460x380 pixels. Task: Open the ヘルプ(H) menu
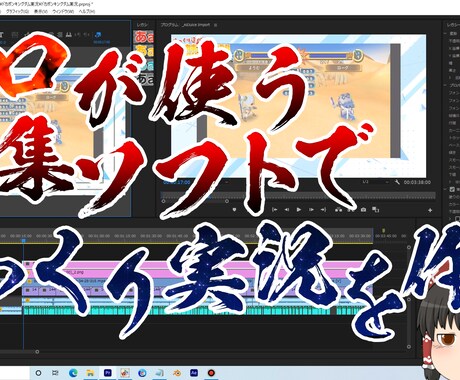pos(87,11)
